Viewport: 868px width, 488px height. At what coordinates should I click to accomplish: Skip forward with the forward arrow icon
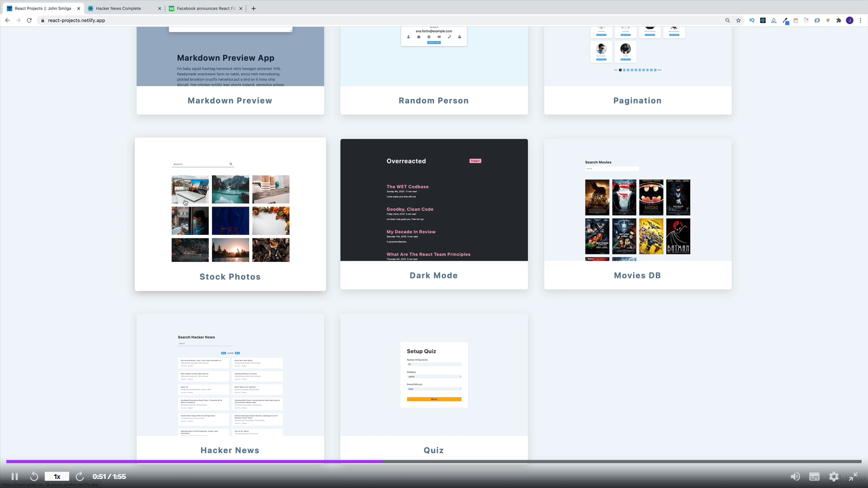pos(80,476)
